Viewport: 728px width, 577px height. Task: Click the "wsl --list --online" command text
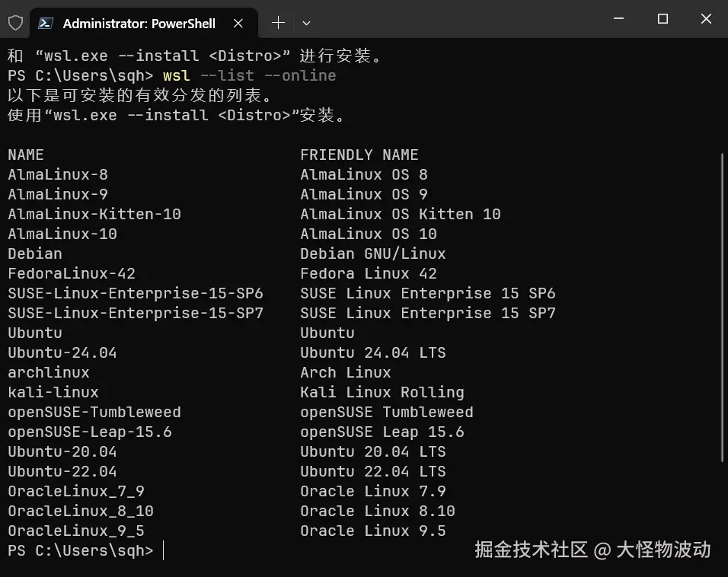tap(249, 75)
